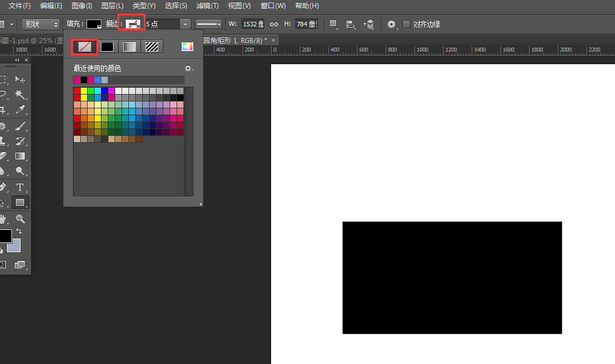Choose the Pattern stroke option
This screenshot has width=615, height=364.
coord(152,46)
